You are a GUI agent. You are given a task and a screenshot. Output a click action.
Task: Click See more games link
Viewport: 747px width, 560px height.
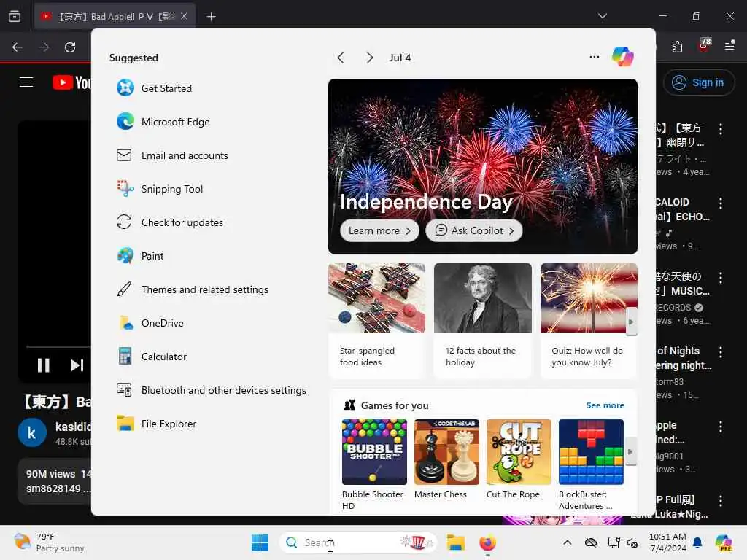(605, 405)
